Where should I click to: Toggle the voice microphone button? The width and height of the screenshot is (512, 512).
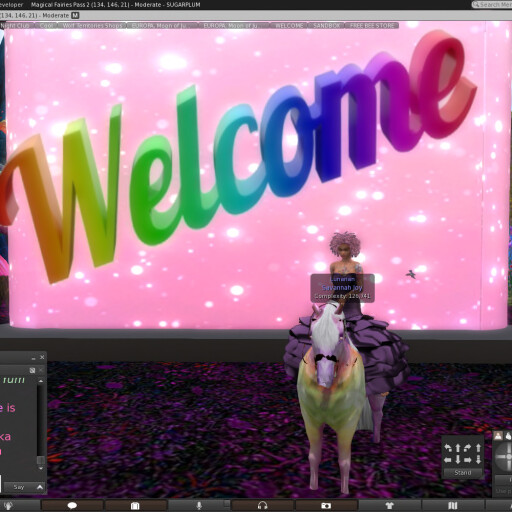coord(199,506)
